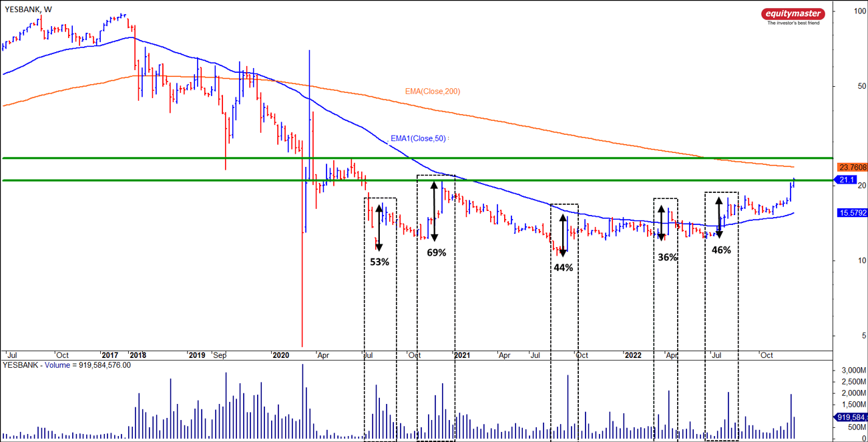The width and height of the screenshot is (868, 442).
Task: Open the YESBANK, W symbol title
Action: 28,9
